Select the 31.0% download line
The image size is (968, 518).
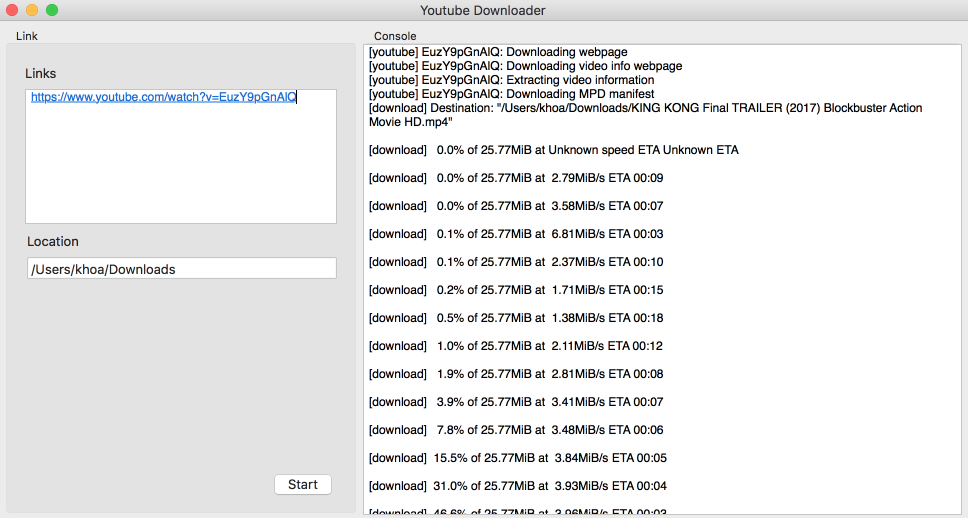point(517,486)
